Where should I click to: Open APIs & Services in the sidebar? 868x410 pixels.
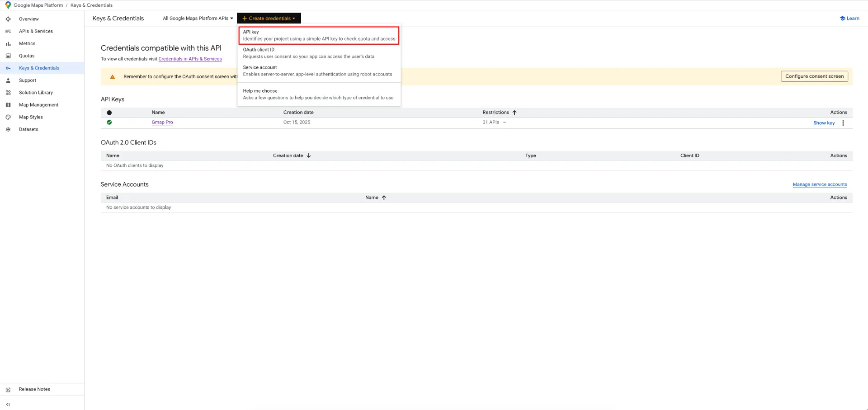tap(36, 31)
